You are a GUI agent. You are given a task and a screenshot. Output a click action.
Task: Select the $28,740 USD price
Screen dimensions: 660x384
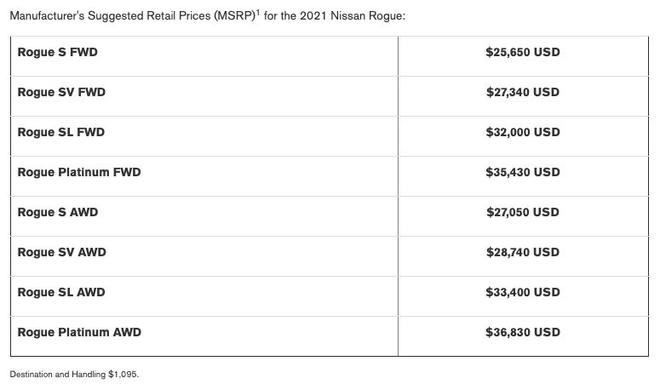[x=523, y=252]
